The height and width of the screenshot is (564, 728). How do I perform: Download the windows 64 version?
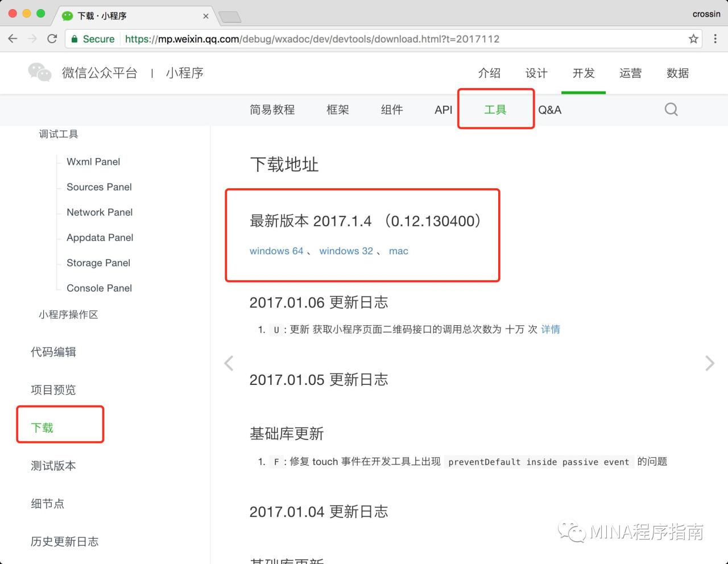pos(276,251)
